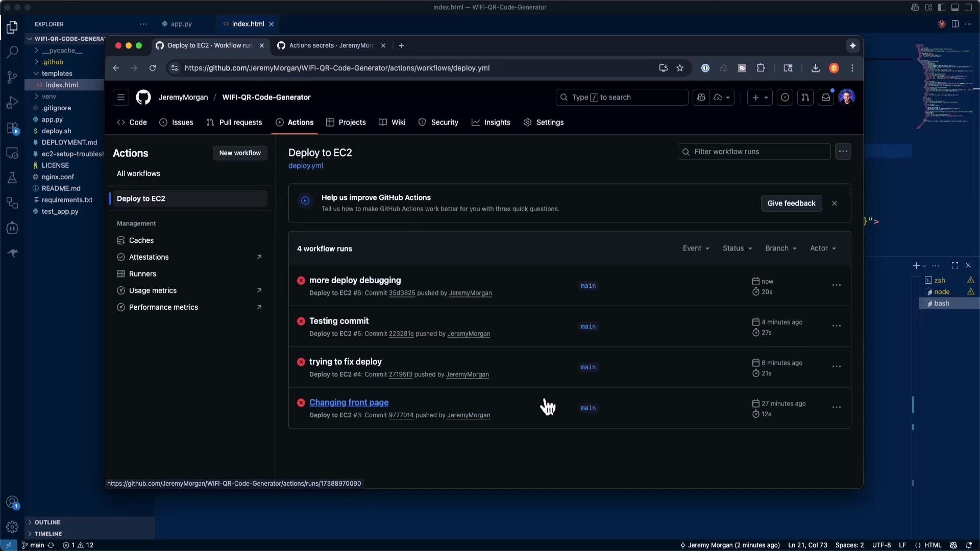
Task: Open 'trying to fix deploy' run
Action: coord(346,362)
